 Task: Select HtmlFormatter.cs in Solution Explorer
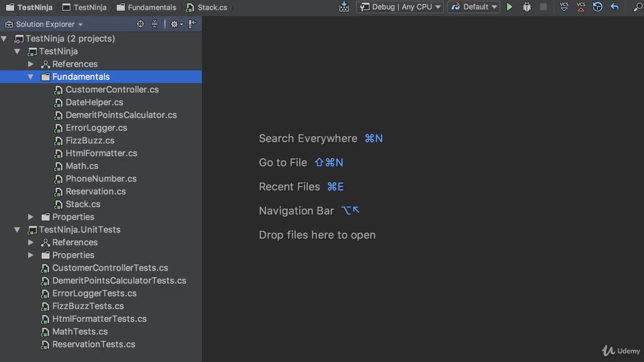[102, 153]
